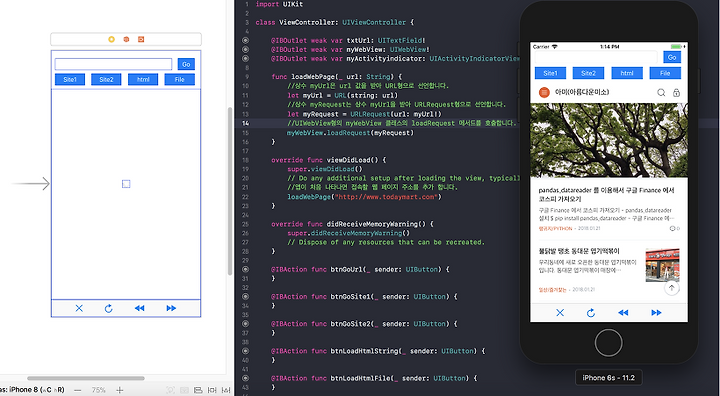Click the View Controller icon in storyboard dock
720x396 pixels.
112,39
